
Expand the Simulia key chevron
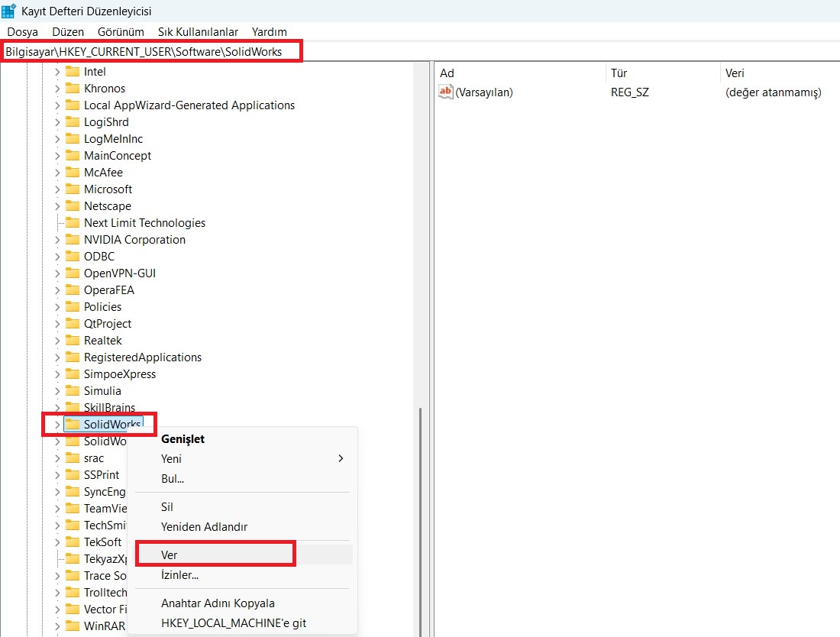57,390
